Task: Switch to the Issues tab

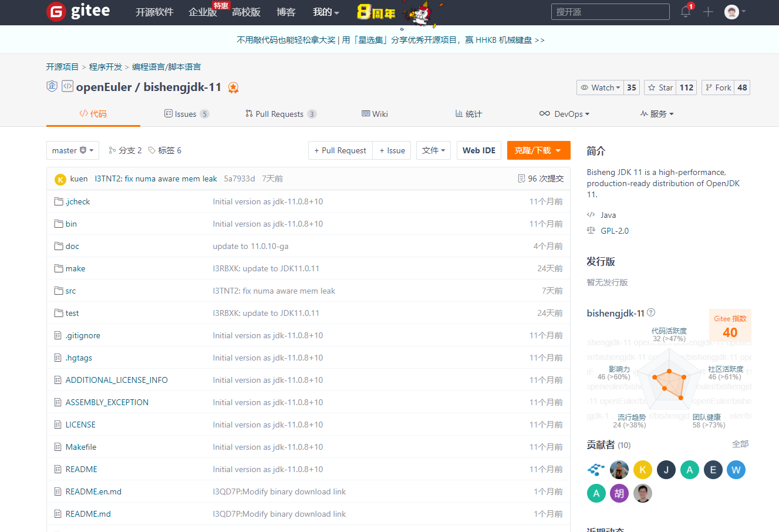Action: 187,114
